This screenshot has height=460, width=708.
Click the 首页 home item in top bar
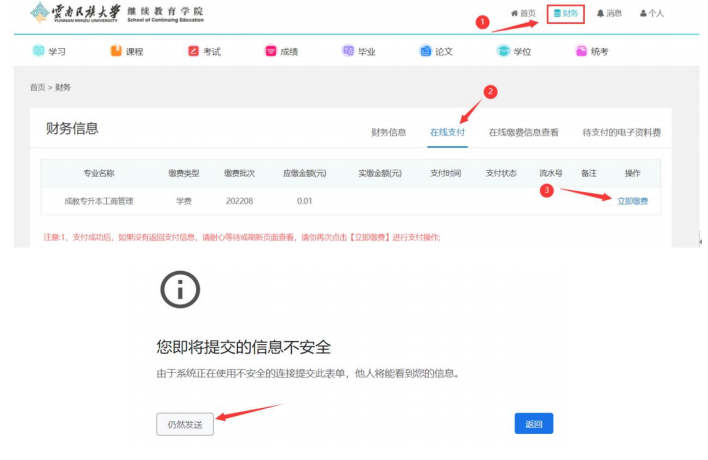[523, 14]
